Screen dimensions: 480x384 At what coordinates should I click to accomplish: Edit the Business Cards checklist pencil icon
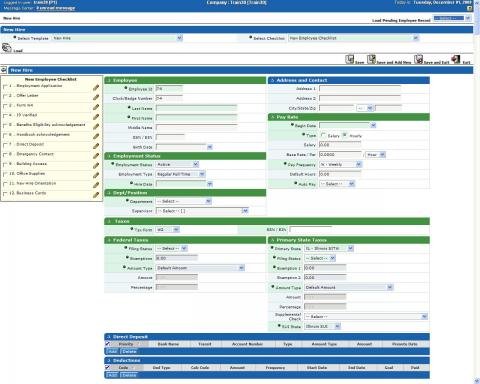tap(96, 195)
